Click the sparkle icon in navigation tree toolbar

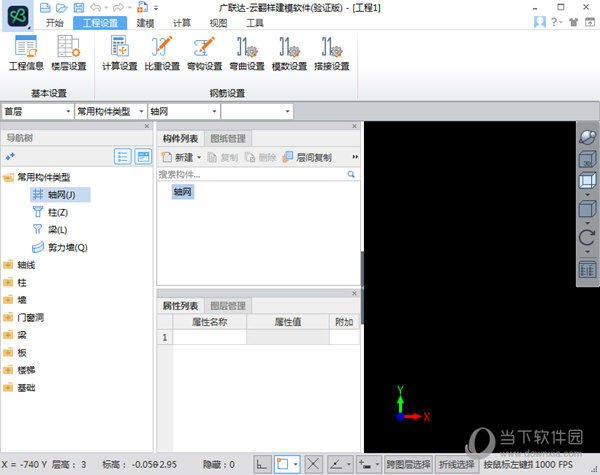pos(10,156)
